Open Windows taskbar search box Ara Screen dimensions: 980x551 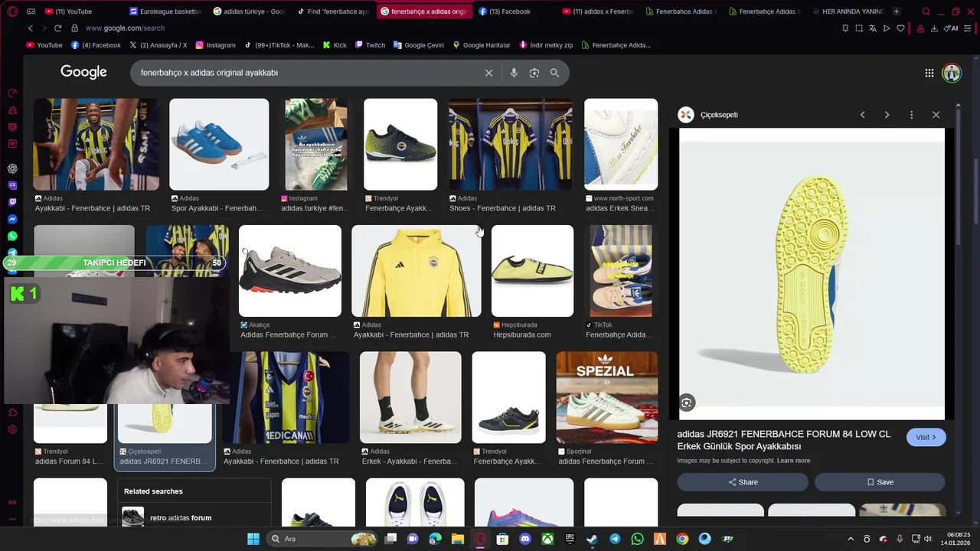point(321,539)
